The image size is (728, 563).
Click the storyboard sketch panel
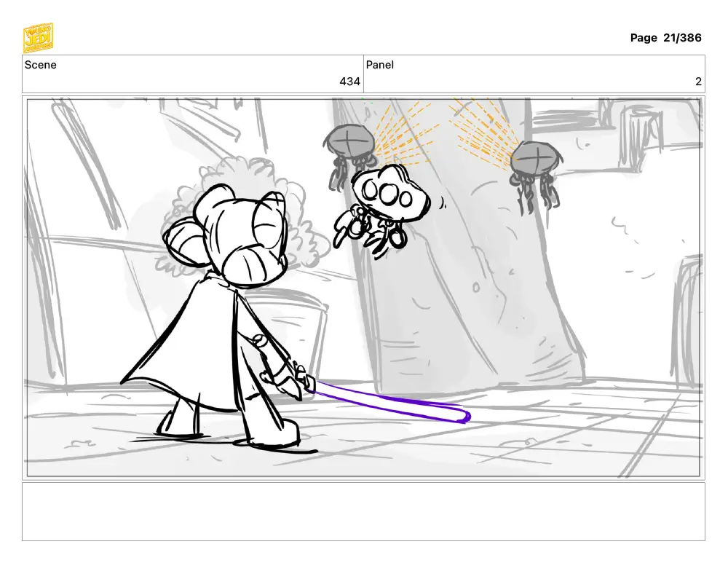click(363, 288)
